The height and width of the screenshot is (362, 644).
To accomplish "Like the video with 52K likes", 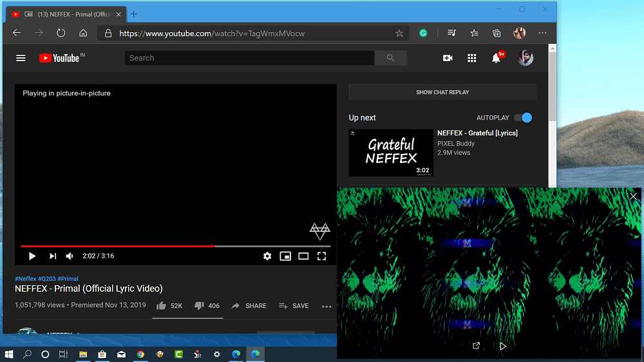I will (x=169, y=306).
